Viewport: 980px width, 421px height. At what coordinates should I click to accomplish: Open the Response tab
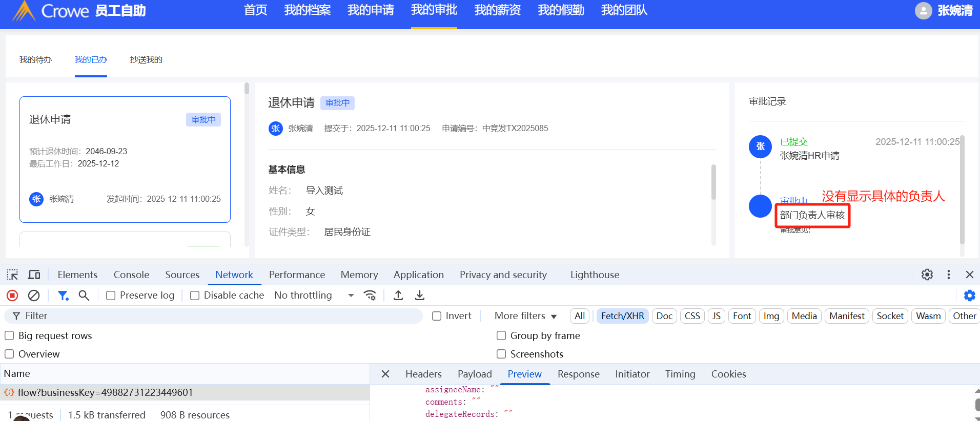[x=578, y=374]
